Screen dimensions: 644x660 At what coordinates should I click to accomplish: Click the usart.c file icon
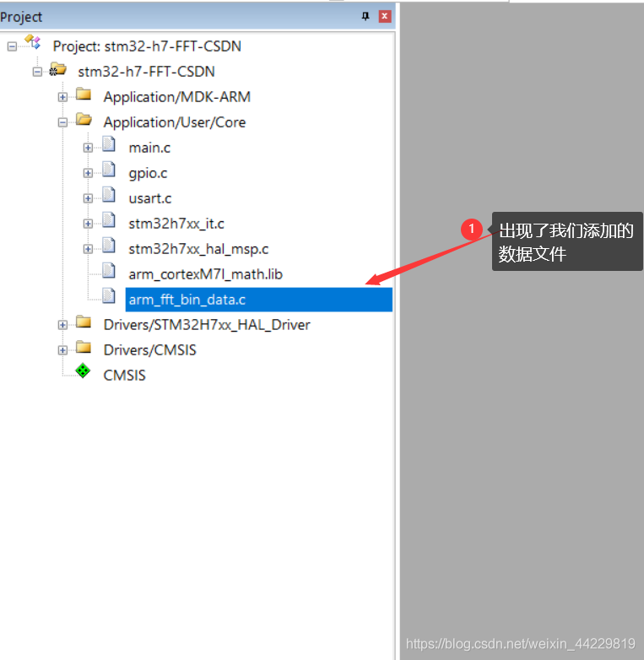pyautogui.click(x=109, y=194)
